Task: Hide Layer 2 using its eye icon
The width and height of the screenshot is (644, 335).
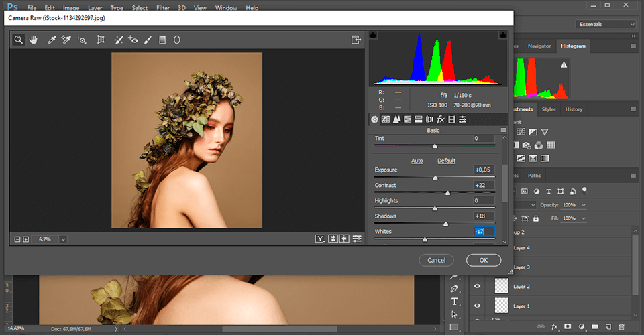Action: 478,286
